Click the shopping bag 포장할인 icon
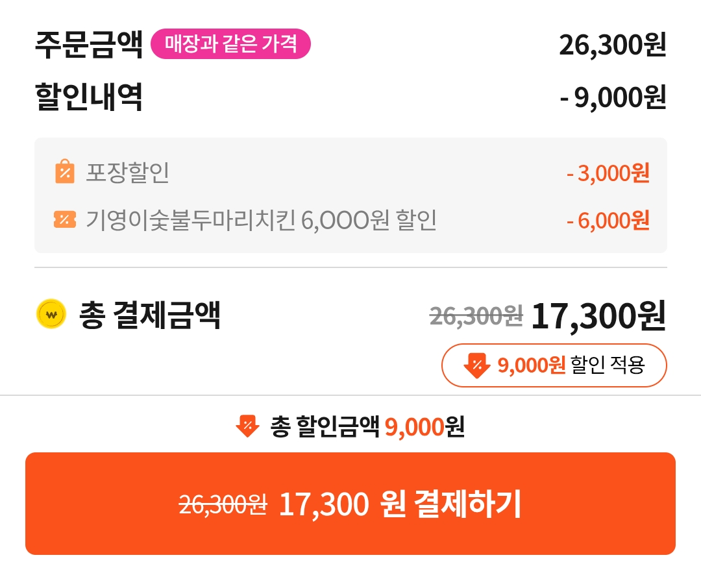The width and height of the screenshot is (701, 588). (x=65, y=172)
